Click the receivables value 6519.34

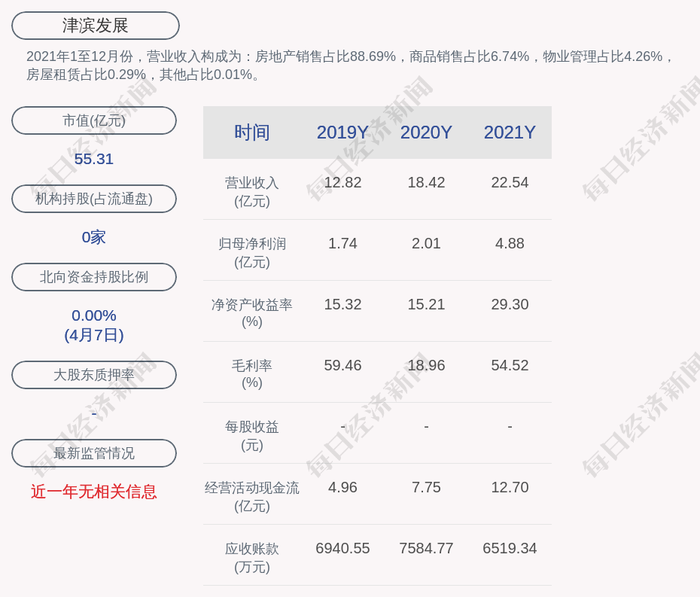coord(510,548)
